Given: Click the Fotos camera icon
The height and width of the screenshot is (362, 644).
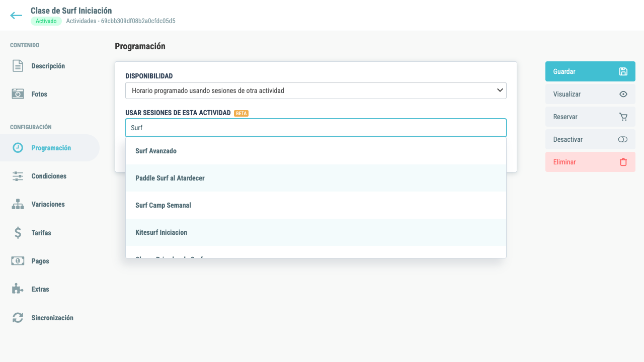Looking at the screenshot, I should click(x=18, y=94).
